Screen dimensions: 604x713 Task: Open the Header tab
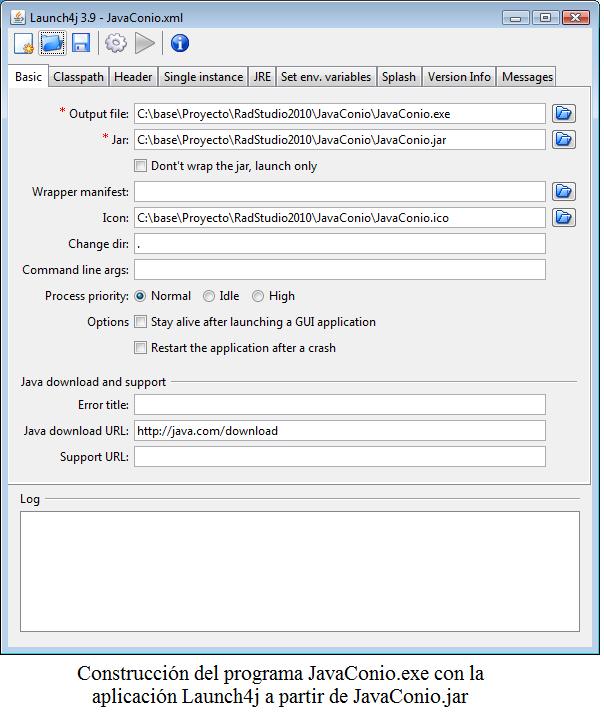click(x=133, y=77)
